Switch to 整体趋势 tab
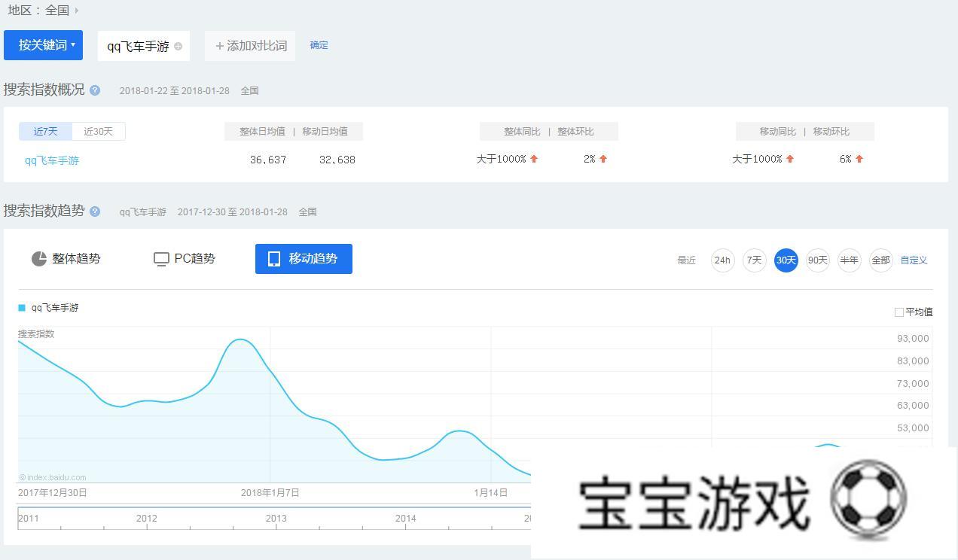The width and height of the screenshot is (958, 560). coord(66,259)
